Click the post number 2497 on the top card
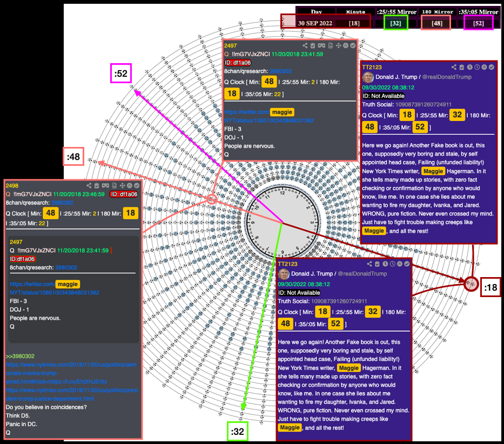 coord(231,46)
